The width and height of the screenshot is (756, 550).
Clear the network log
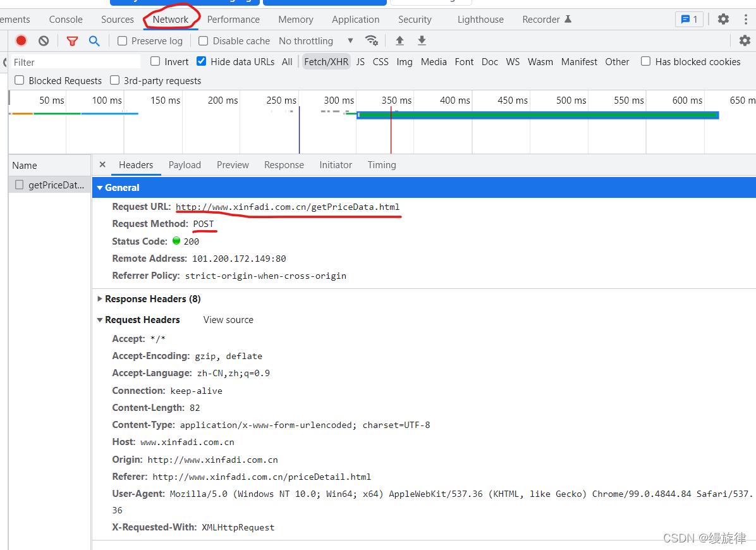point(44,41)
